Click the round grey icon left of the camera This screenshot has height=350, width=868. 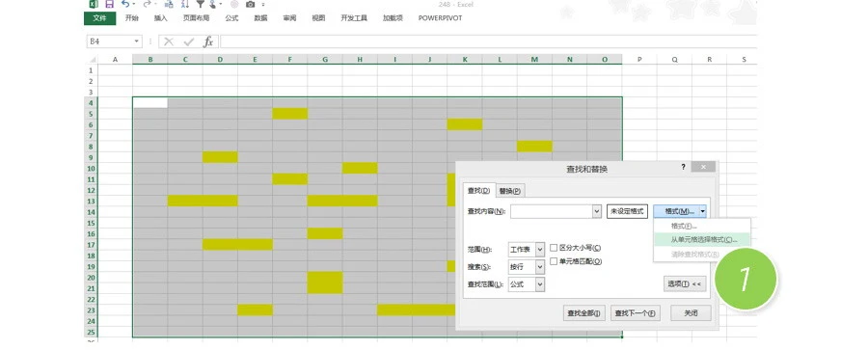click(x=233, y=4)
